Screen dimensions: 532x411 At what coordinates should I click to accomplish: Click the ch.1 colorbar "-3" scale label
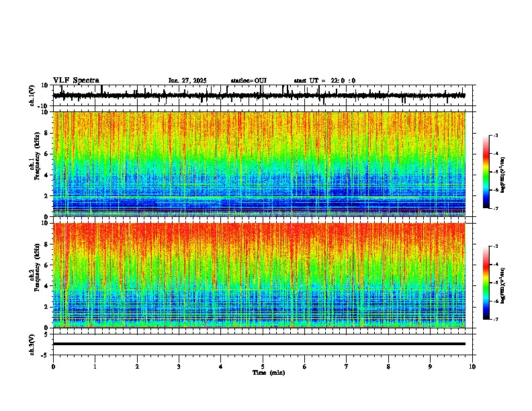[x=495, y=136]
